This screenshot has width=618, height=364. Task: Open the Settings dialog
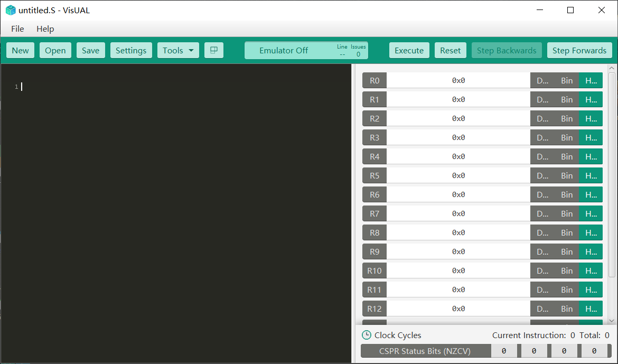pyautogui.click(x=131, y=51)
